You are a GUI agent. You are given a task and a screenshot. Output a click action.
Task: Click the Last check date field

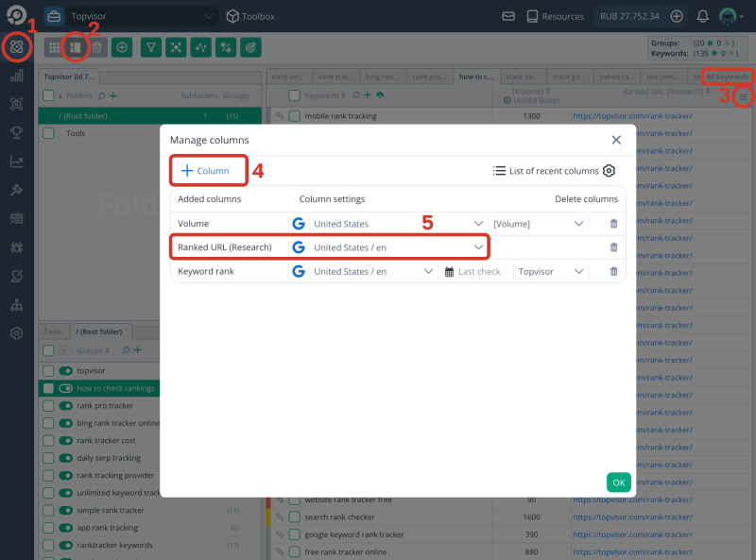[478, 271]
